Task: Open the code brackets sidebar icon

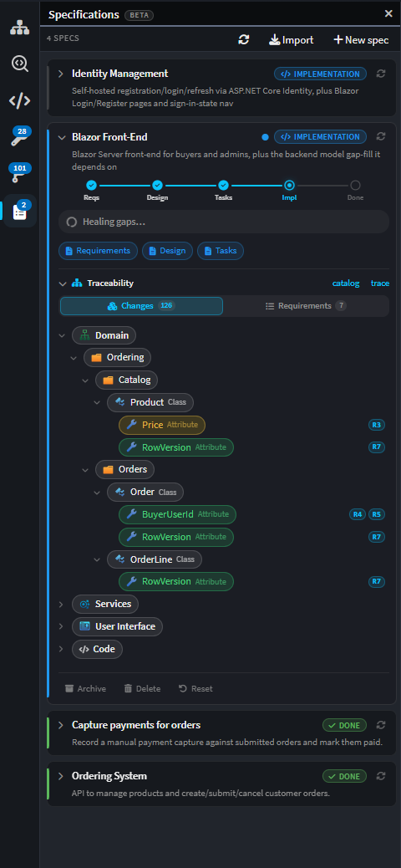Action: coord(20,100)
